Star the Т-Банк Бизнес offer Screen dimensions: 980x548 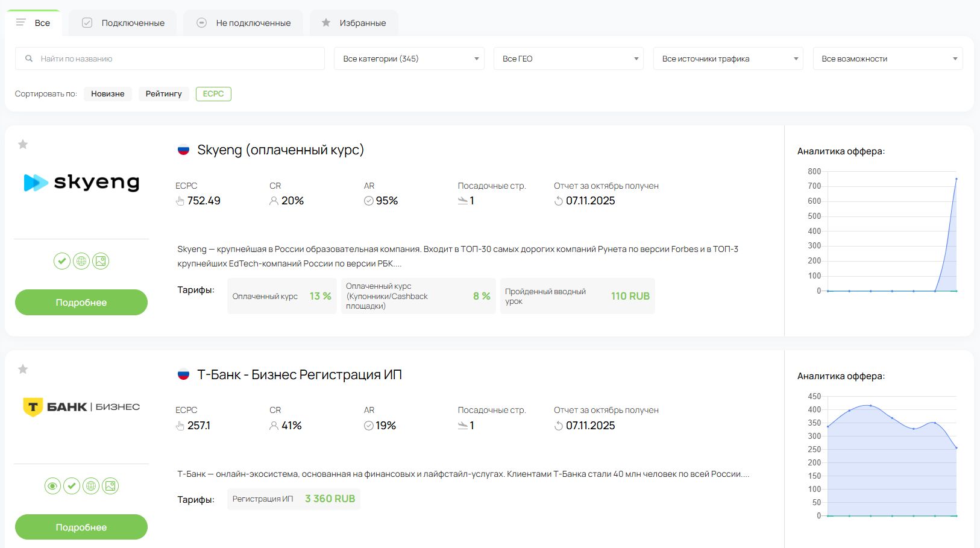coord(23,369)
